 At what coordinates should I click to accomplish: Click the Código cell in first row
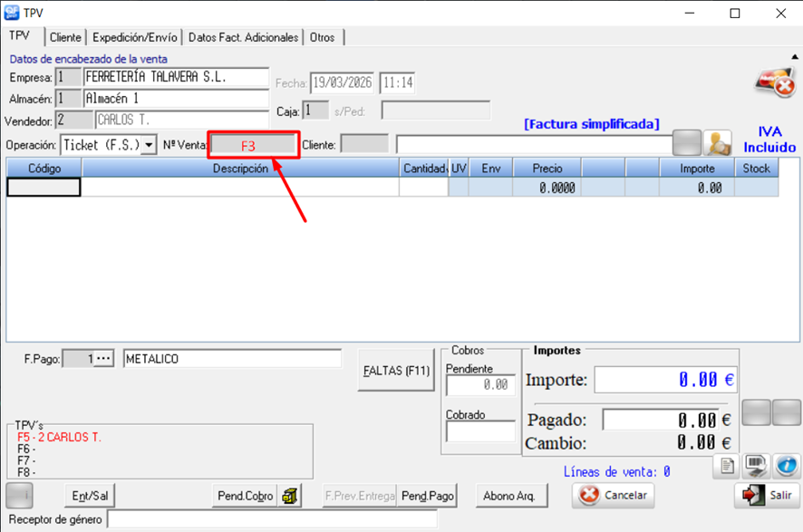(x=44, y=188)
